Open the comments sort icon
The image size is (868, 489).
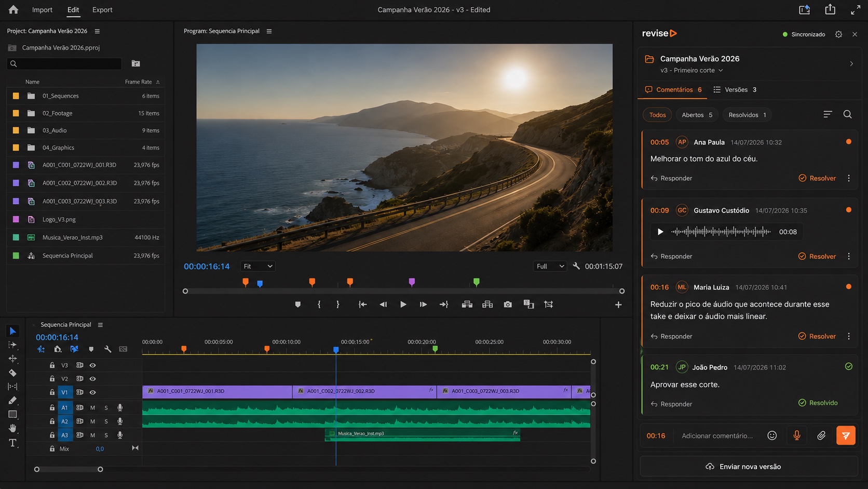click(x=828, y=114)
